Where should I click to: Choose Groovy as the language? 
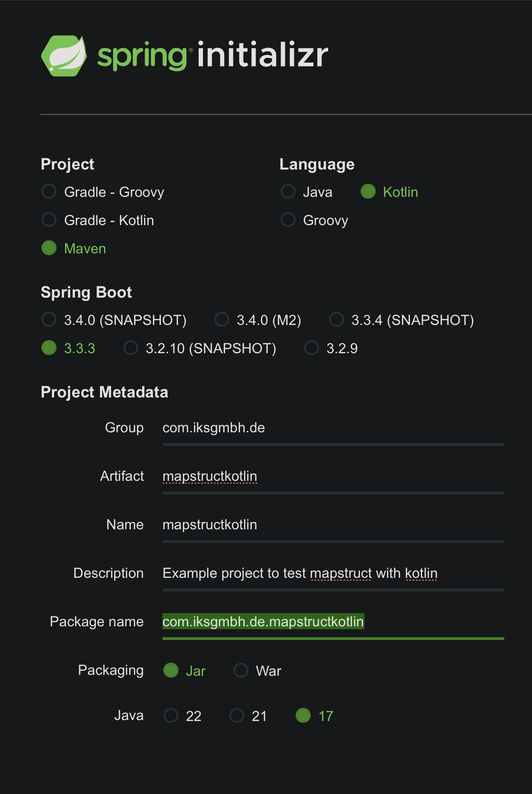[288, 220]
